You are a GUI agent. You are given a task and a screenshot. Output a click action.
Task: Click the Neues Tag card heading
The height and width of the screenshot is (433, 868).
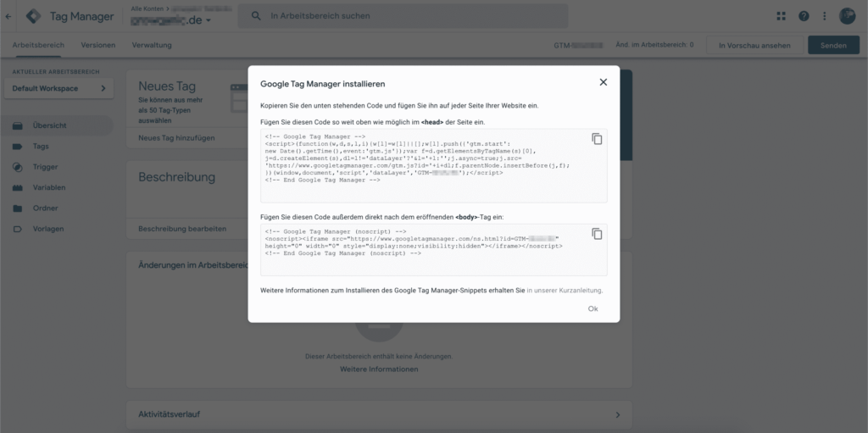click(167, 86)
